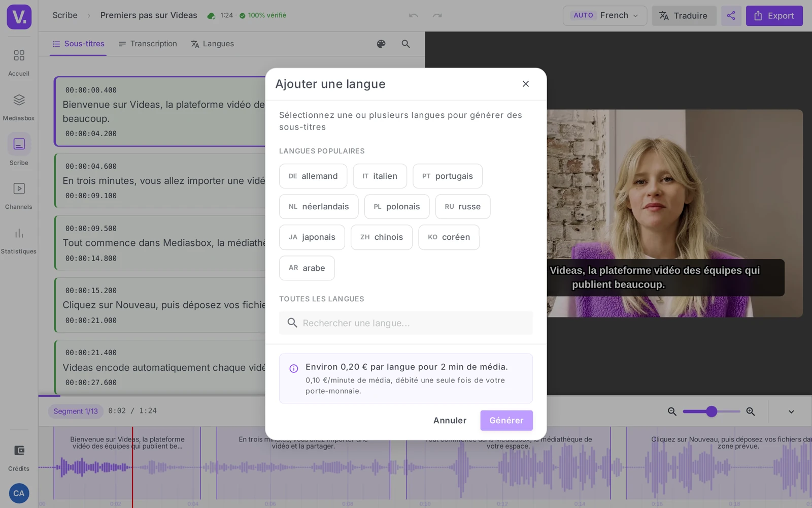Image resolution: width=812 pixels, height=508 pixels.
Task: Click the video preview thumbnail
Action: 675,213
